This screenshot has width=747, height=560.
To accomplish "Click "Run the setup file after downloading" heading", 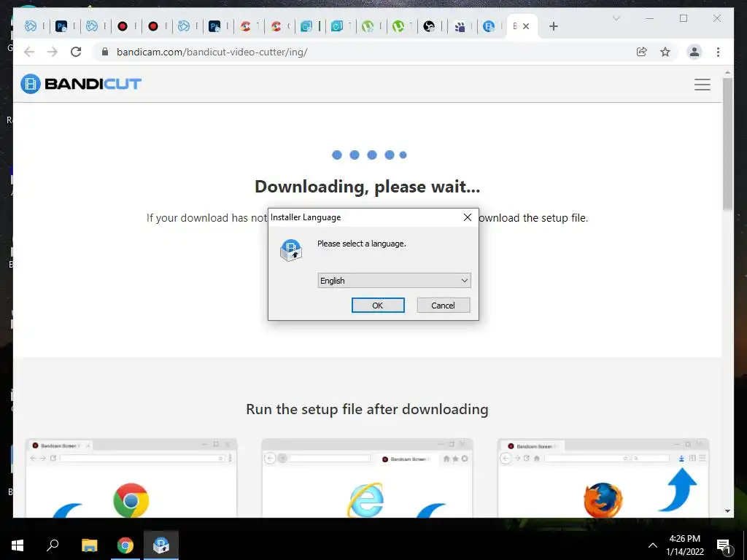I will pos(367,410).
